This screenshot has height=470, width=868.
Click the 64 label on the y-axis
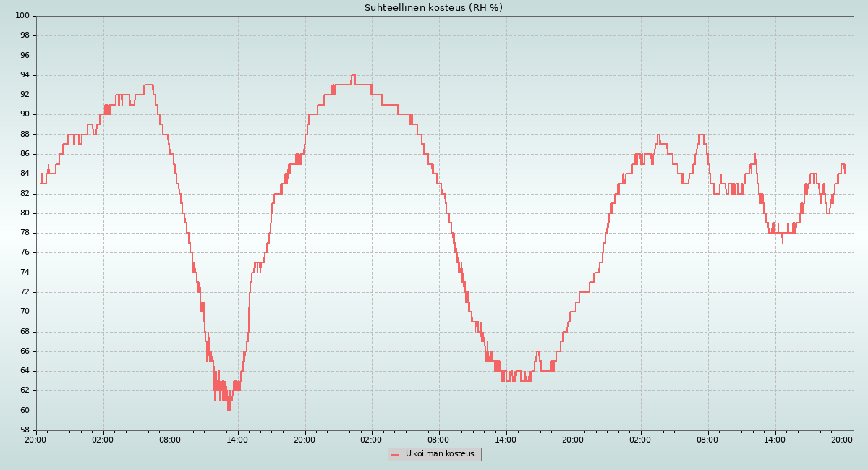(24, 371)
